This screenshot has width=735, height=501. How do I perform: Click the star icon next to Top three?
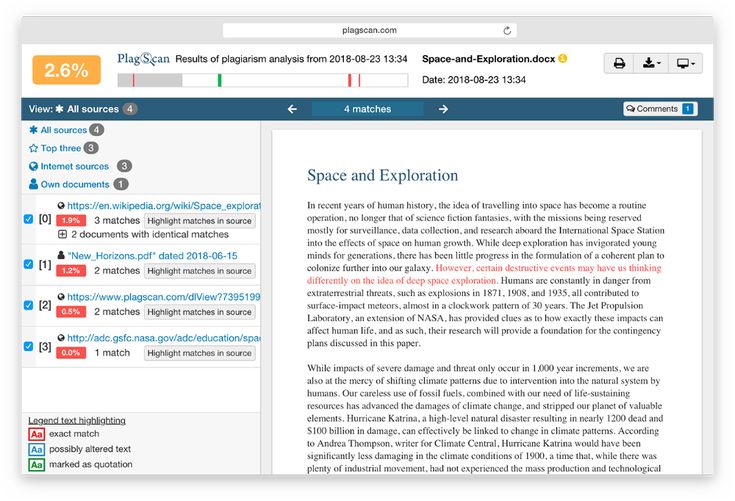click(33, 148)
